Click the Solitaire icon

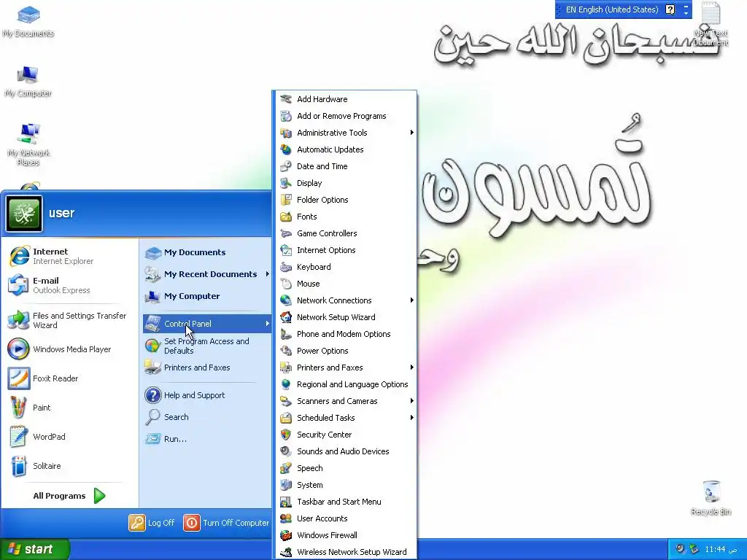pos(19,466)
